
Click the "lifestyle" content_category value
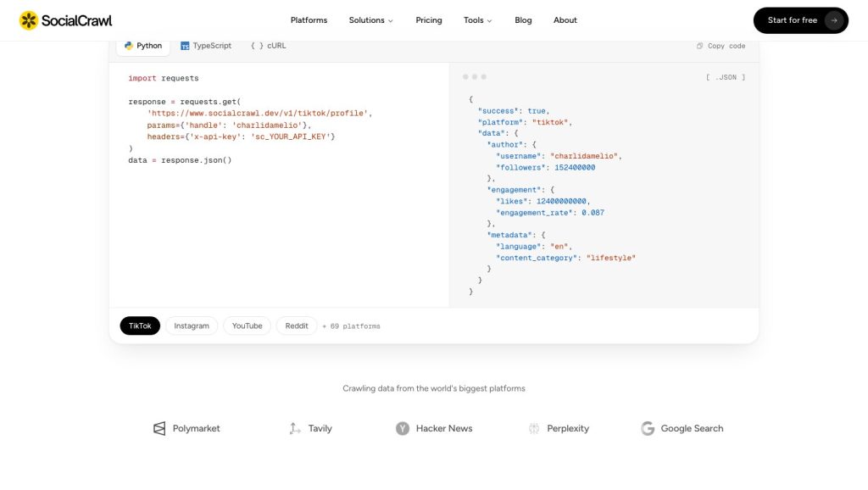610,258
